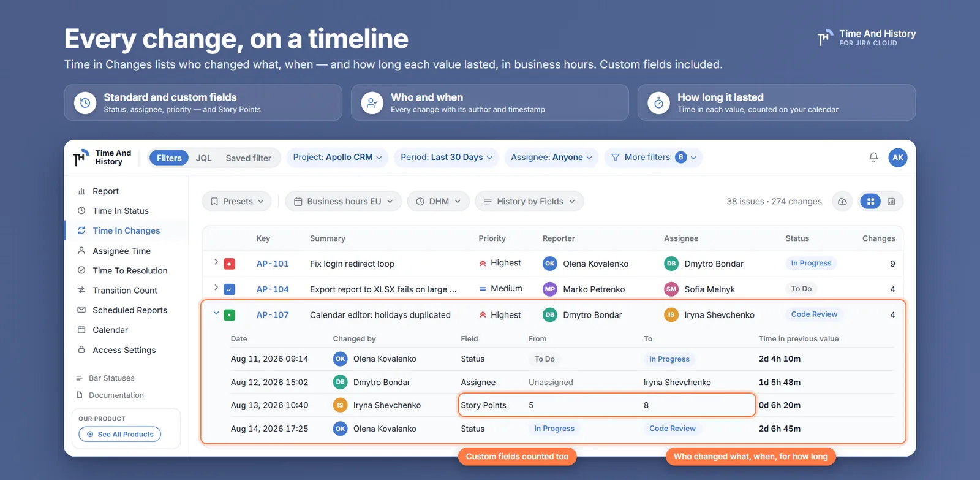The image size is (980, 480).
Task: Click the funnel icon in More filters
Action: click(615, 158)
